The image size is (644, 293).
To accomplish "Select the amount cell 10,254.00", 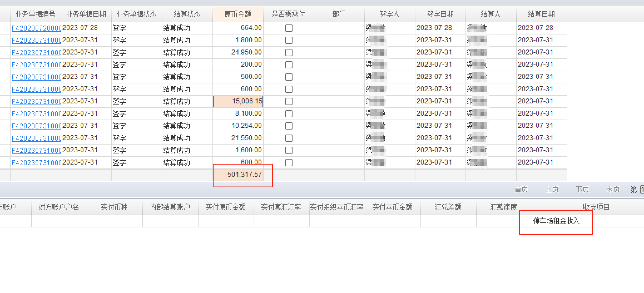I will coord(238,126).
